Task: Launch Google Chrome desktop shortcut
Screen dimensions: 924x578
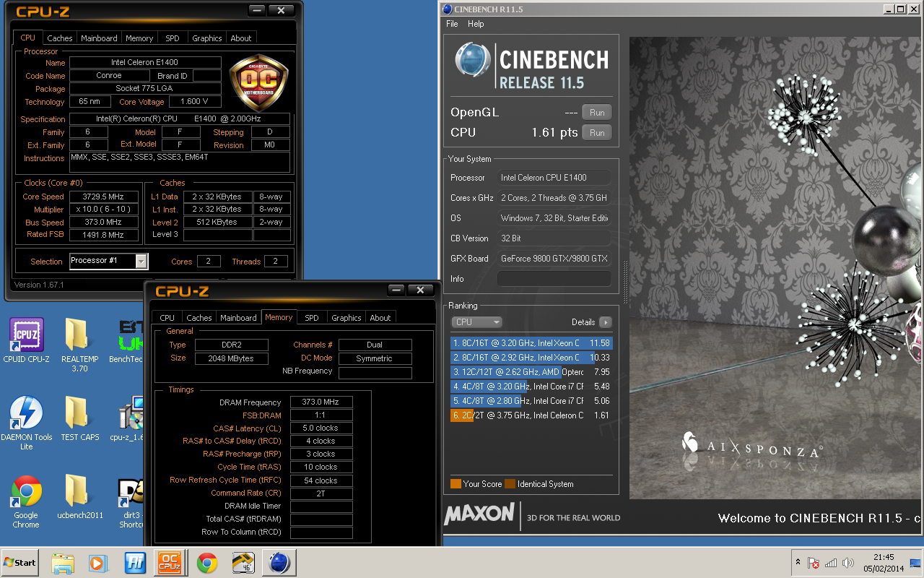Action: pyautogui.click(x=26, y=502)
